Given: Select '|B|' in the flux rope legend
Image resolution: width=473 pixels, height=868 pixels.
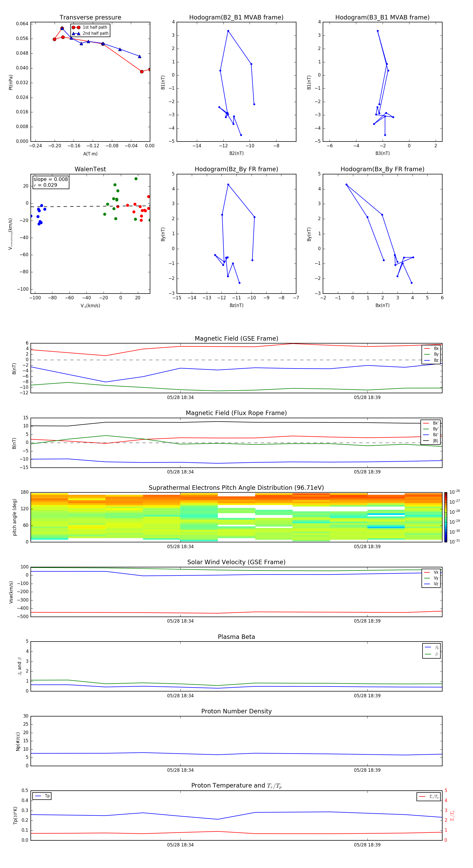Looking at the screenshot, I should click(431, 441).
